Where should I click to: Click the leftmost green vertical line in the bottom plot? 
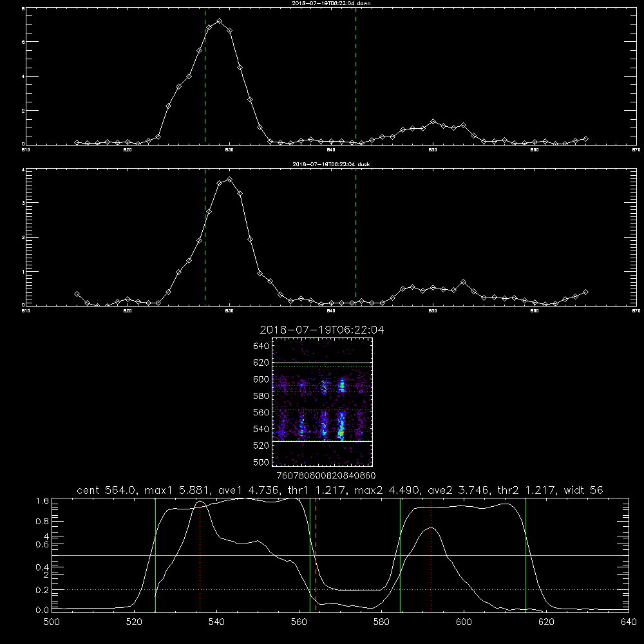coord(156,554)
